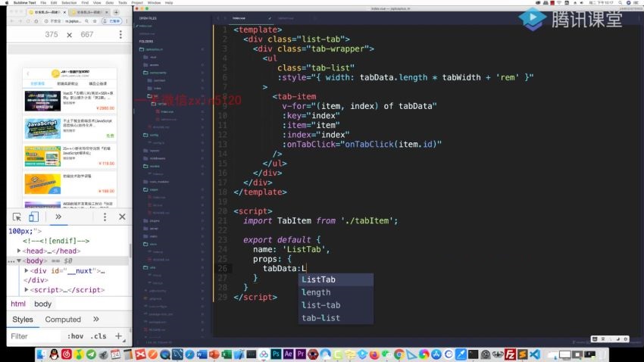Collapse the components folder in sidebar
Screen dimensions: 644x362
click(x=145, y=73)
